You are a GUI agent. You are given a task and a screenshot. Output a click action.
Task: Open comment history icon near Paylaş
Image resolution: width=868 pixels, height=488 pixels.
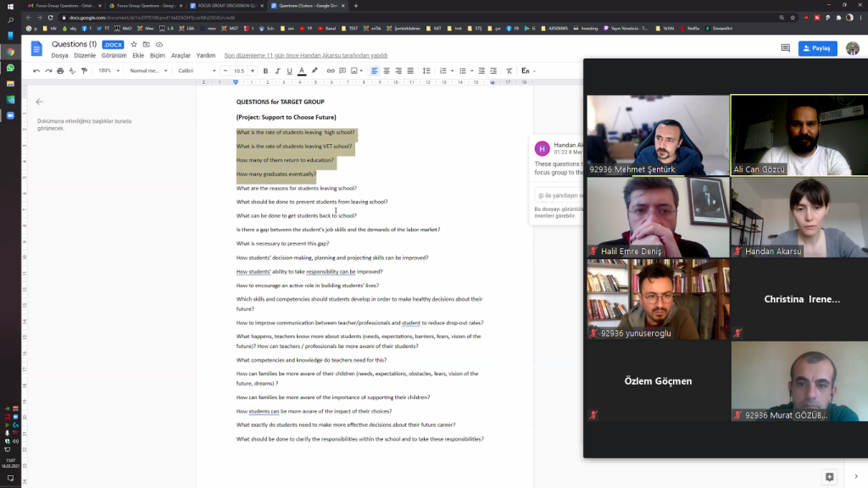point(786,48)
